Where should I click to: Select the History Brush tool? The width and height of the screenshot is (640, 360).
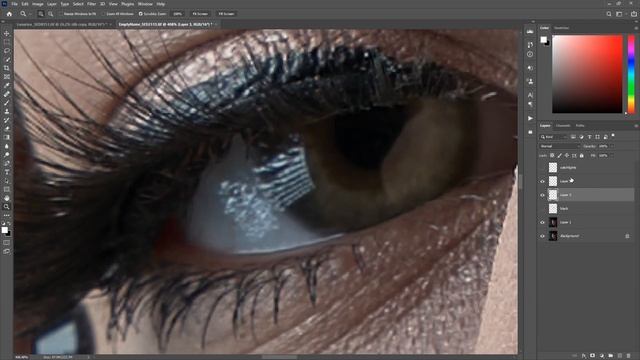click(x=7, y=120)
